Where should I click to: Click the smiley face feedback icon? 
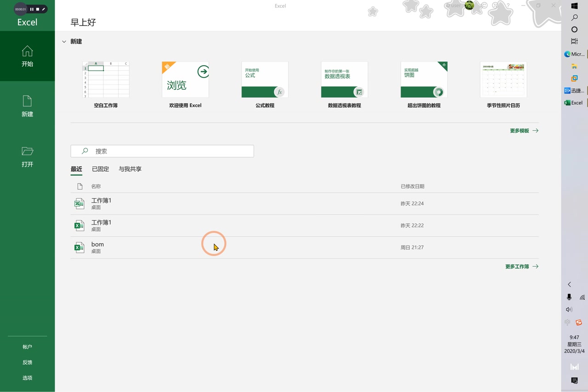click(x=484, y=6)
